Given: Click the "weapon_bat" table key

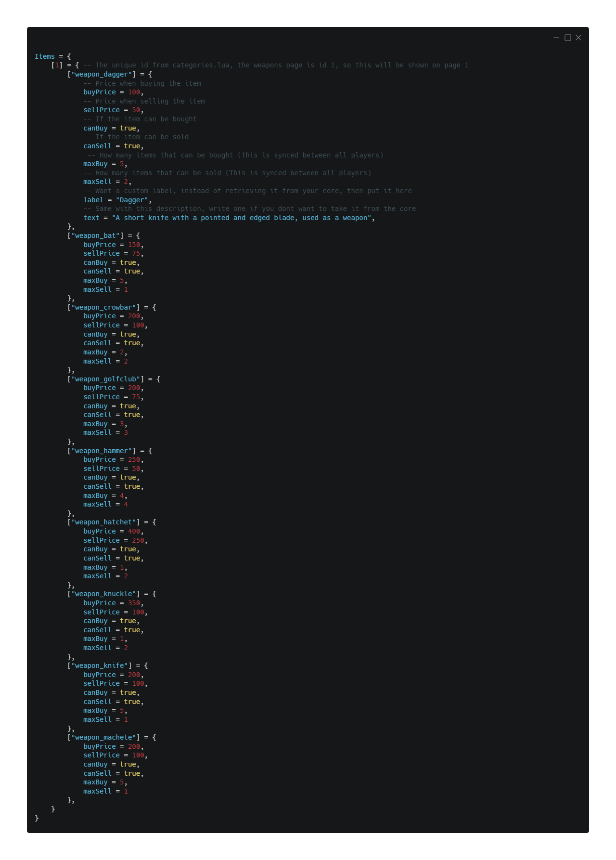Looking at the screenshot, I should pyautogui.click(x=96, y=235).
